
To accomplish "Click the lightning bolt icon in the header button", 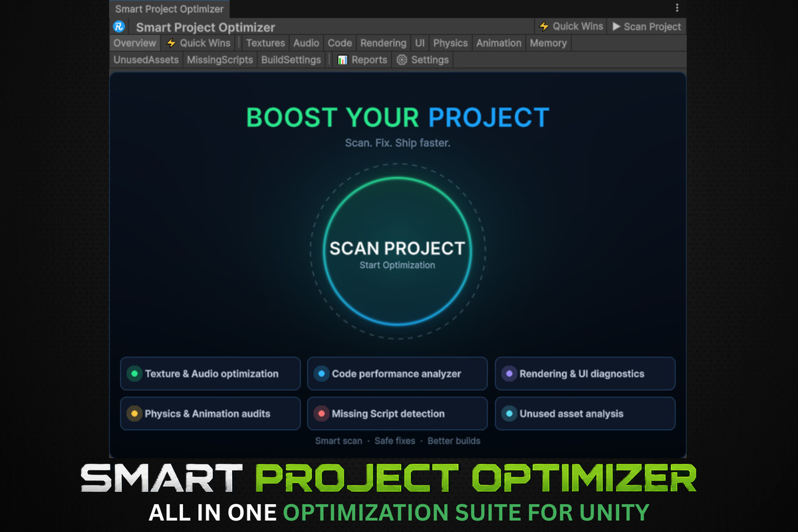I will pyautogui.click(x=544, y=27).
